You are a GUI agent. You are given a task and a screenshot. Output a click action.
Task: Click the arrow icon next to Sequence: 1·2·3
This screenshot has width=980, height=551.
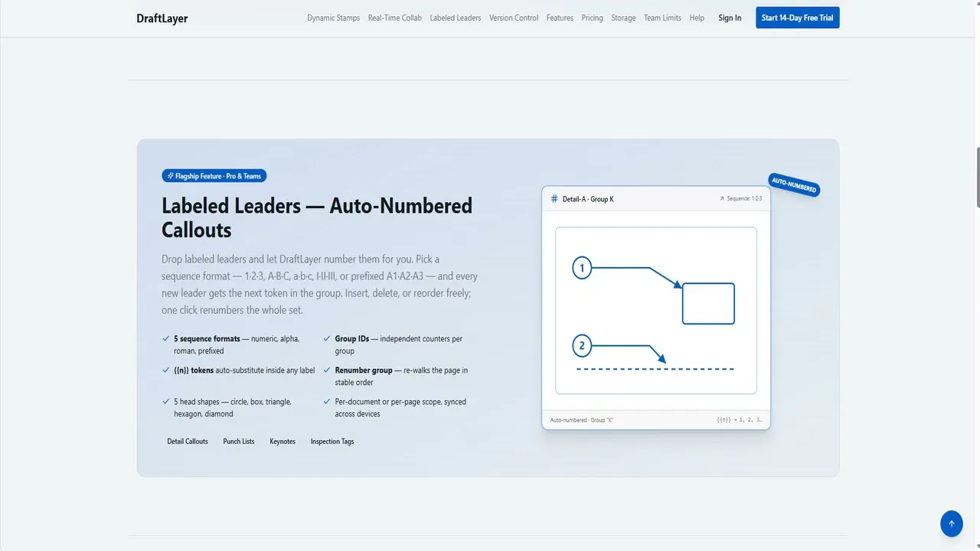coord(722,199)
